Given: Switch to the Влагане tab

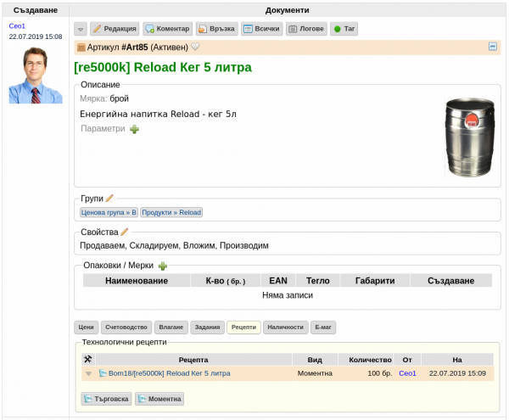Looking at the screenshot, I should (171, 328).
